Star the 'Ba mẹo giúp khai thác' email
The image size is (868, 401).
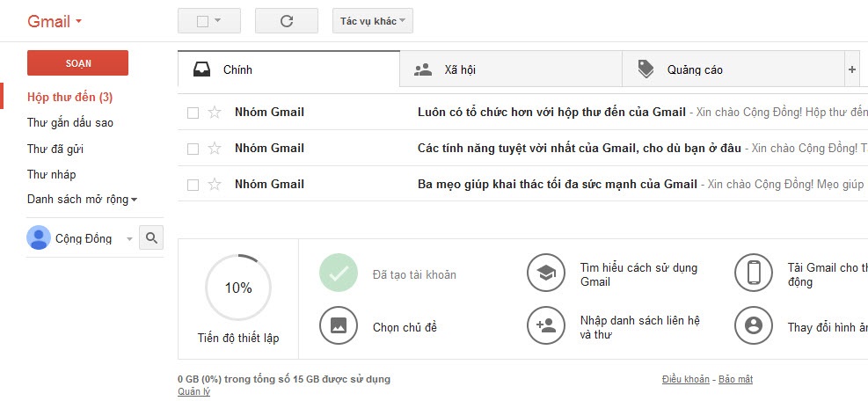click(x=215, y=185)
